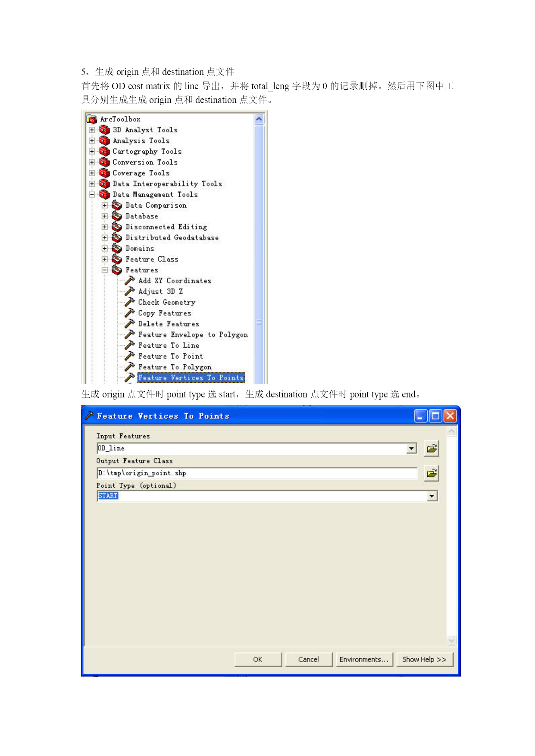Select the Delete Features tool label
Screen dimensions: 535x756
click(x=169, y=324)
